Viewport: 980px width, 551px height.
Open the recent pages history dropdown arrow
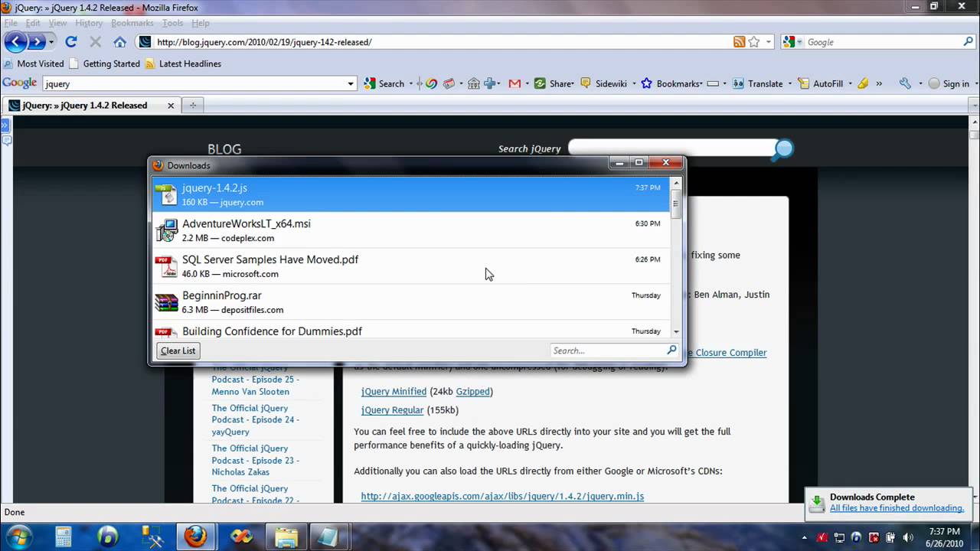(51, 42)
